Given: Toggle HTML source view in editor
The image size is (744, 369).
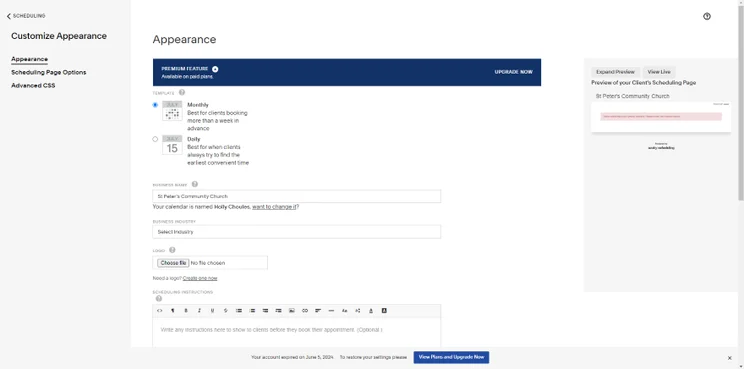Looking at the screenshot, I should coord(159,311).
